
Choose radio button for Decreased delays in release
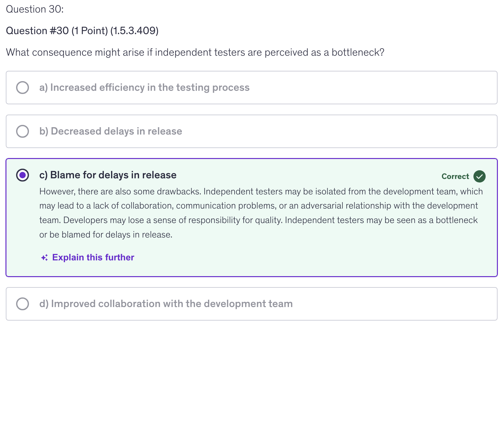(x=23, y=131)
